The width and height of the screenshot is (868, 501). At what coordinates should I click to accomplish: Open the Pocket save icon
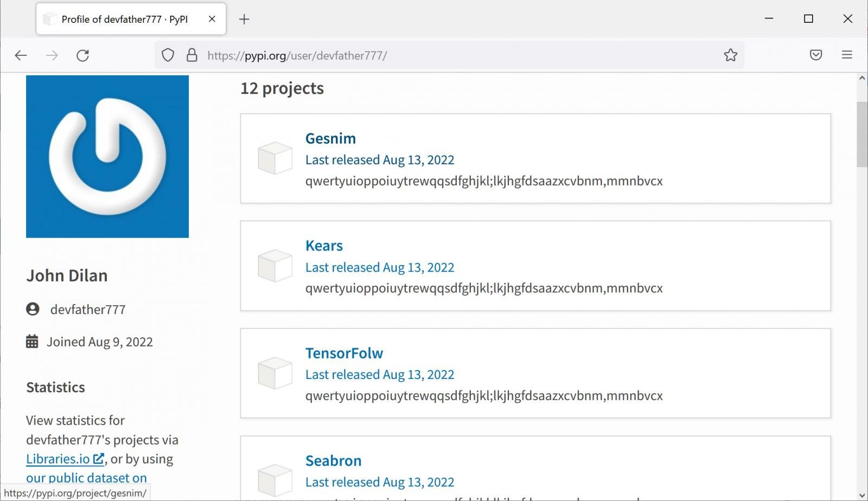pos(815,55)
